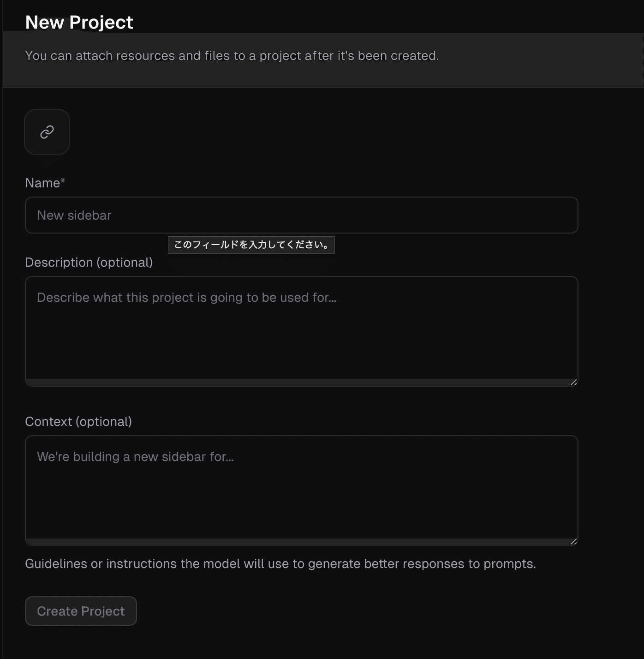644x659 pixels.
Task: Click the bottom bar of Description textarea
Action: (x=295, y=383)
